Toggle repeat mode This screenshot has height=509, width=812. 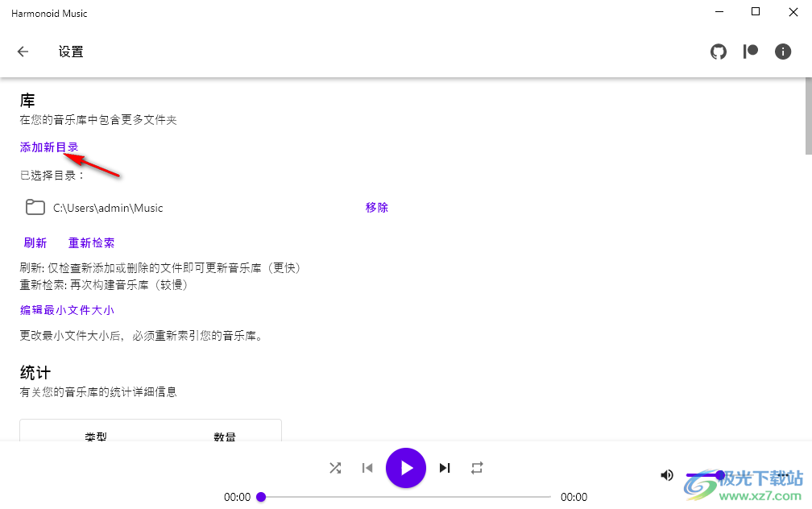[x=477, y=468]
